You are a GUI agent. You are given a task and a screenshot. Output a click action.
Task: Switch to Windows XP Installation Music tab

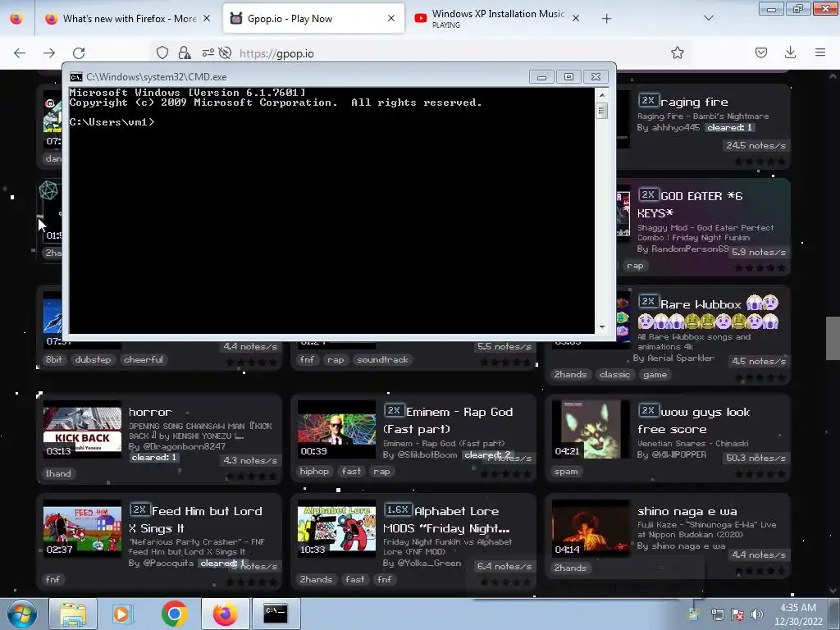498,19
